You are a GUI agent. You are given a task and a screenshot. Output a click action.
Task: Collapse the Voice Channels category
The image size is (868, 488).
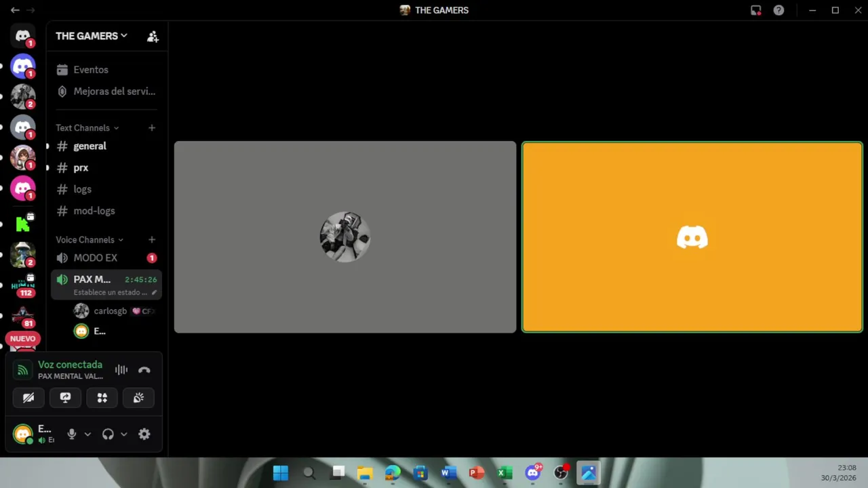90,239
